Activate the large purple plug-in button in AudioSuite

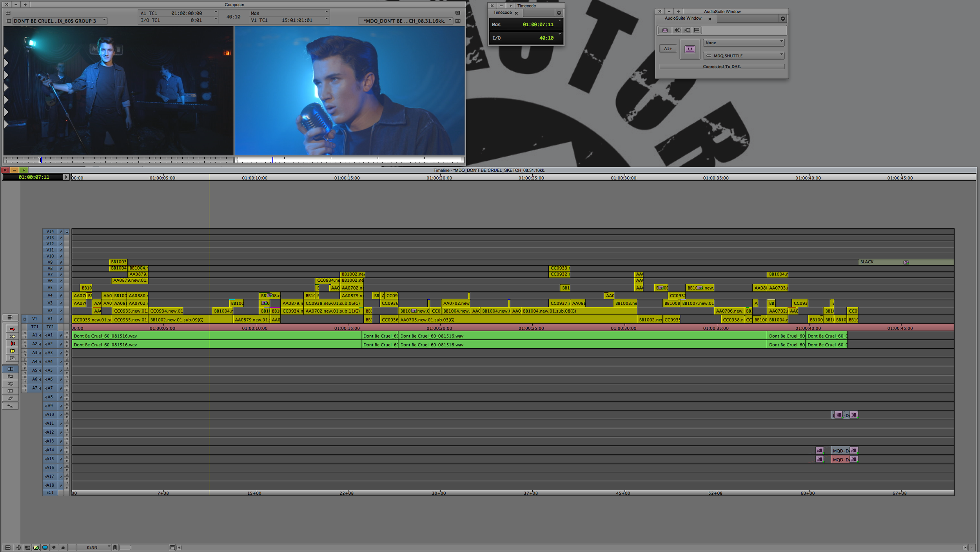pos(690,49)
